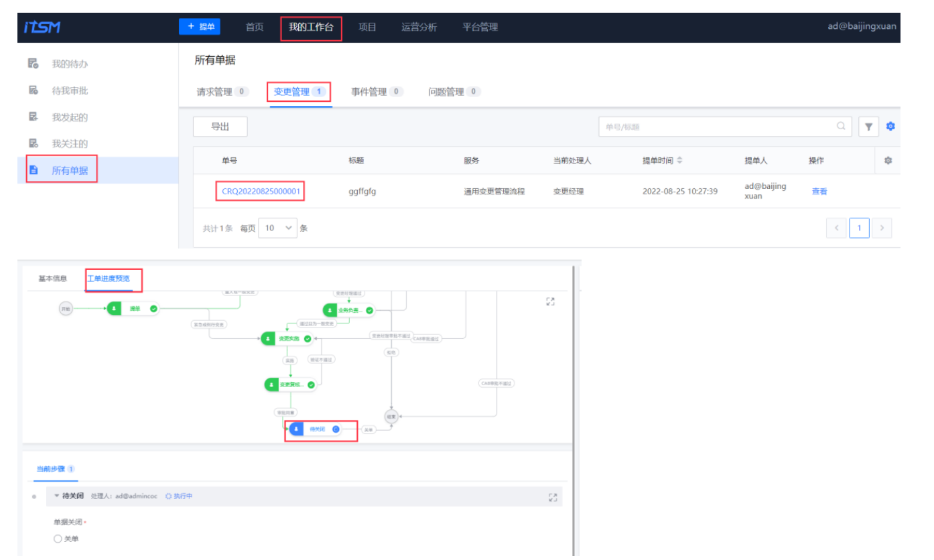Click the 变更实施 flow node
The width and height of the screenshot is (934, 560).
(x=287, y=339)
